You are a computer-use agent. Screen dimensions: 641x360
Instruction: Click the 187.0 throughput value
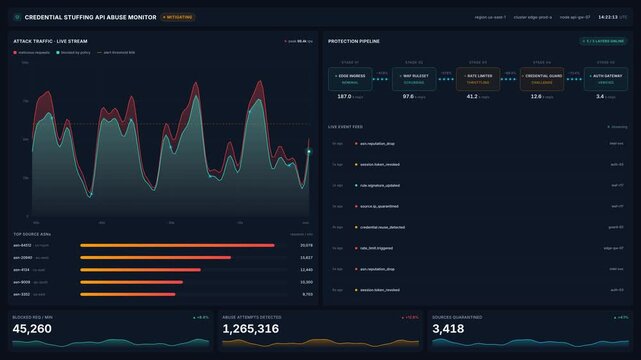pyautogui.click(x=344, y=96)
